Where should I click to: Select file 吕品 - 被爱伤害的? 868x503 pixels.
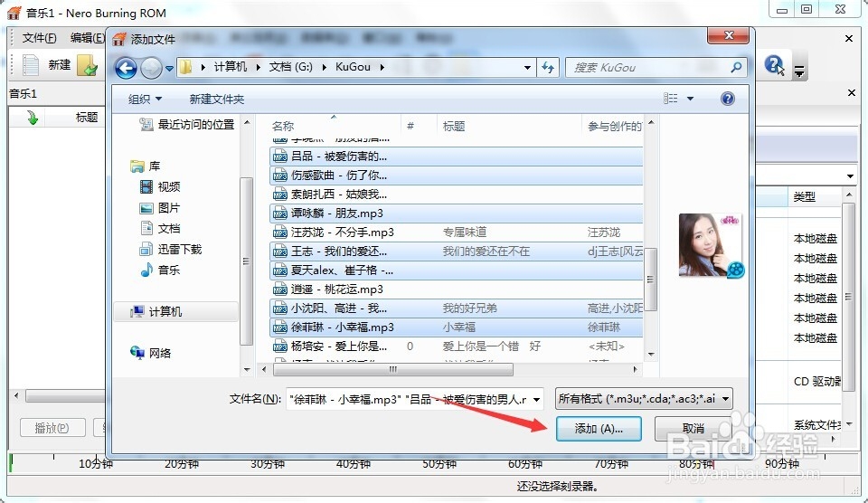457,157
